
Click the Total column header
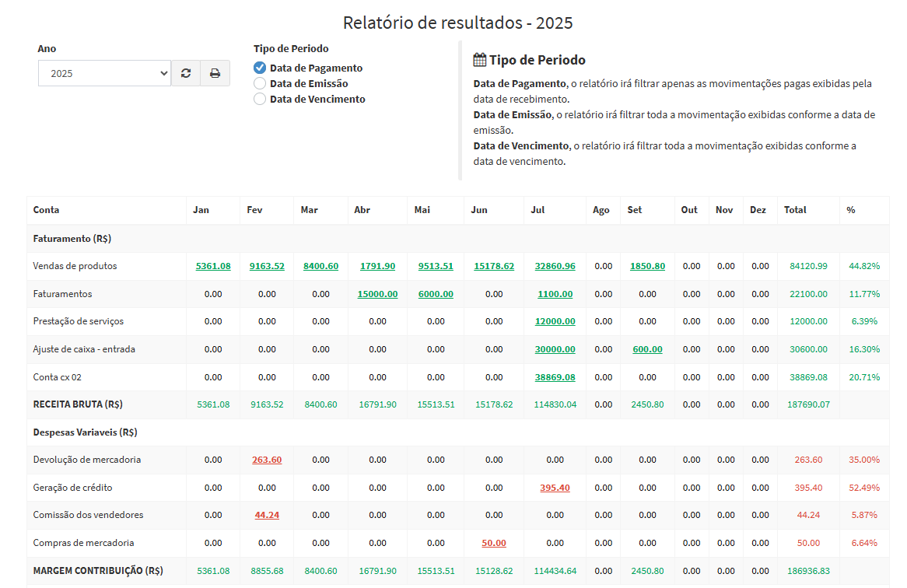[x=795, y=210]
